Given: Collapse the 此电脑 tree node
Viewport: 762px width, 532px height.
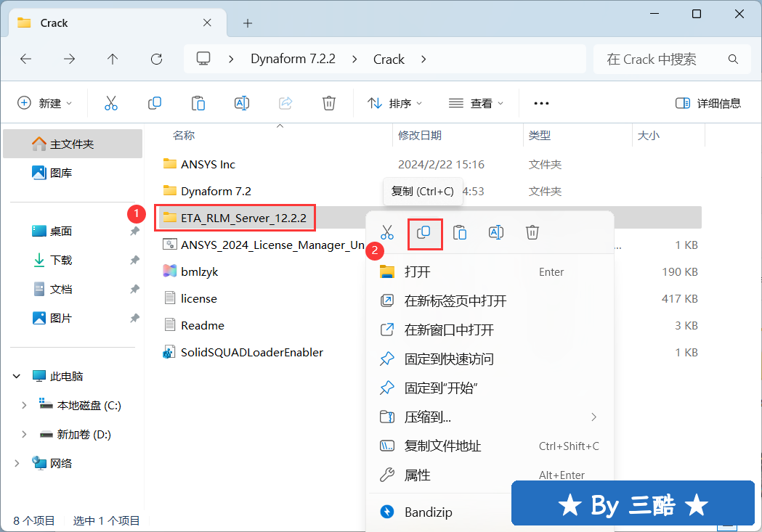Looking at the screenshot, I should 17,376.
